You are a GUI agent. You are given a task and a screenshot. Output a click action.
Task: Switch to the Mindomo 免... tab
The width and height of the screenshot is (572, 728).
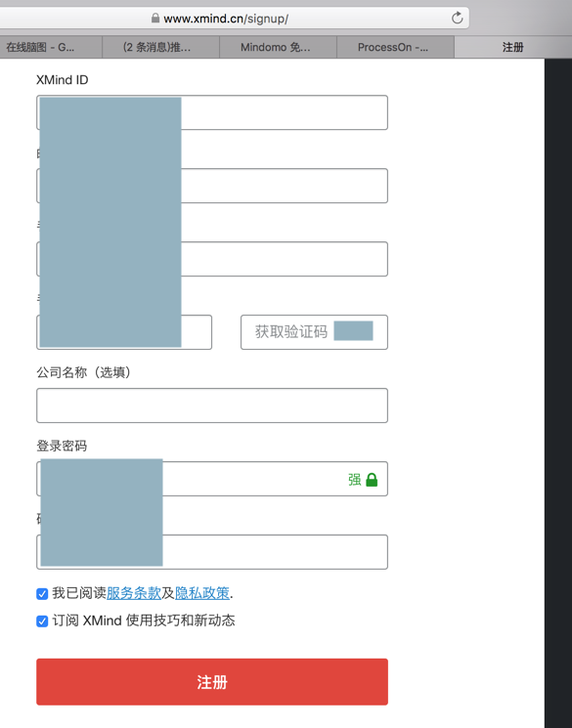click(x=278, y=47)
